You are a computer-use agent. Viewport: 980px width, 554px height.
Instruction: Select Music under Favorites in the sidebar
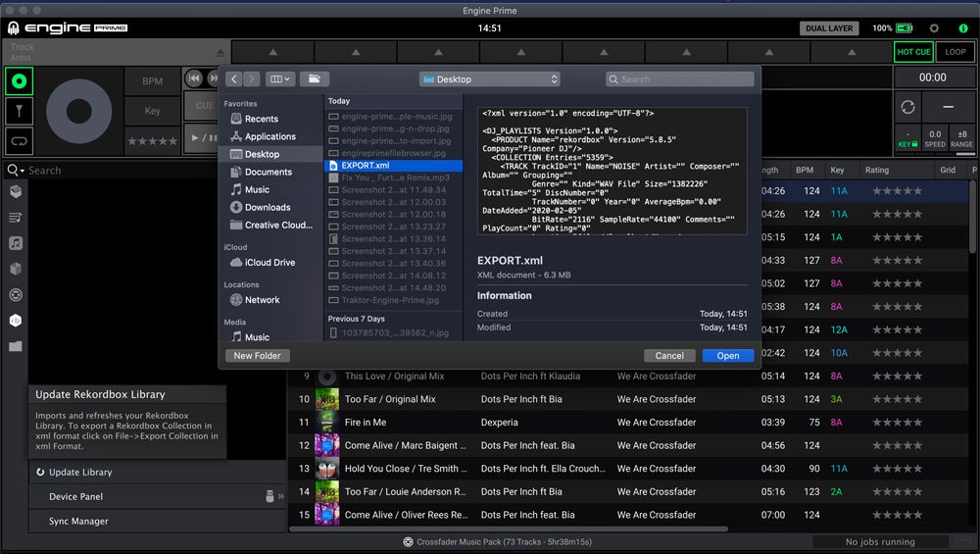(250, 189)
